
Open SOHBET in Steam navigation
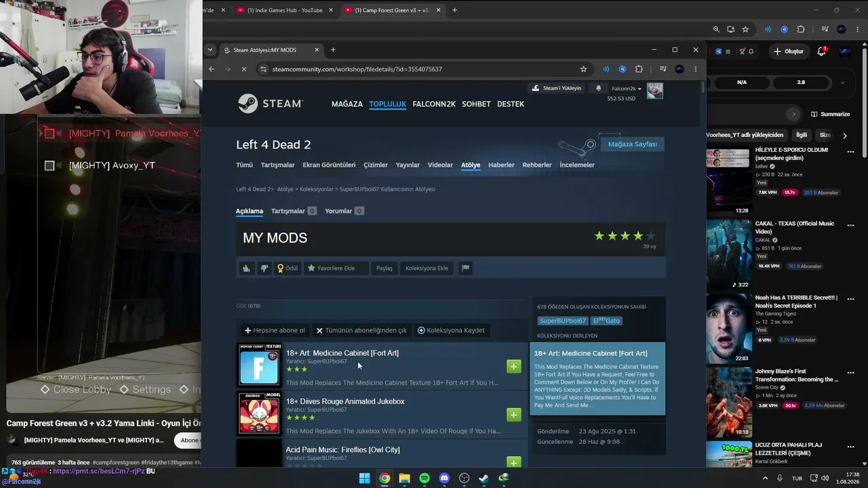pyautogui.click(x=476, y=104)
